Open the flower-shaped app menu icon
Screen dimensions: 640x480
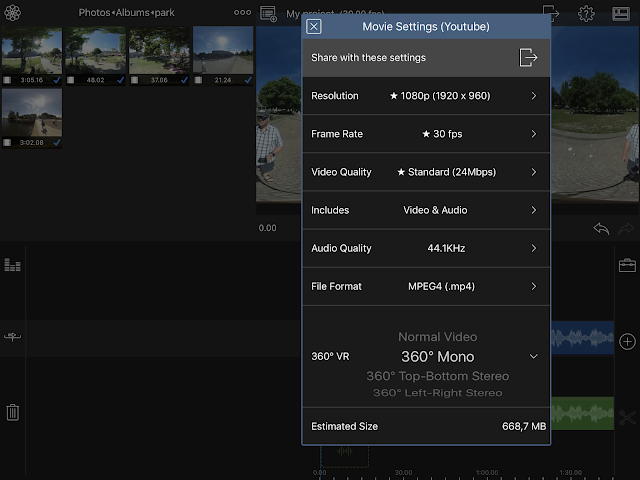click(x=12, y=13)
